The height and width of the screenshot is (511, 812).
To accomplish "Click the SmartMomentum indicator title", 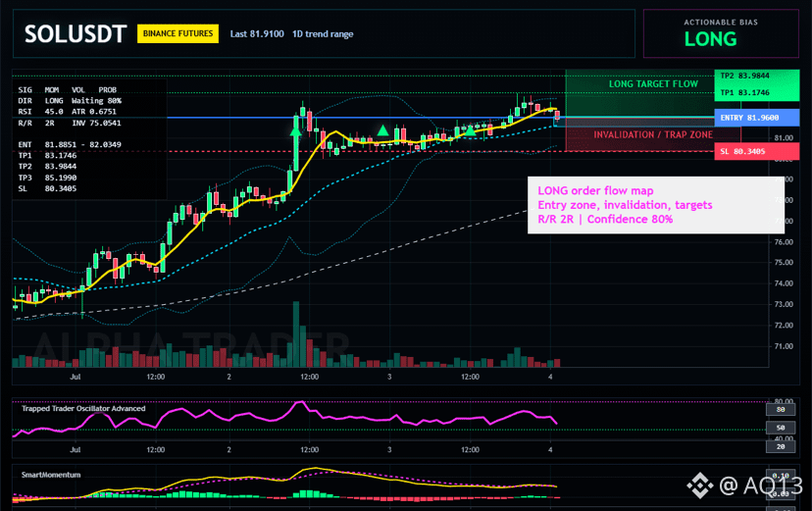I will 51,475.
